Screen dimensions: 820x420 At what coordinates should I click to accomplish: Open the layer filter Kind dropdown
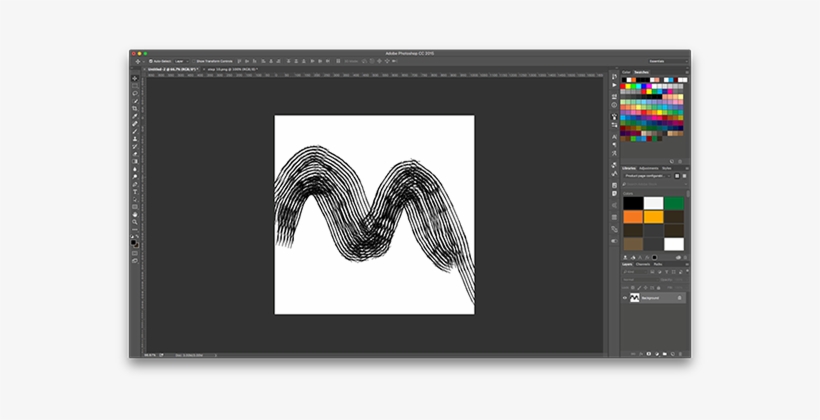click(635, 272)
